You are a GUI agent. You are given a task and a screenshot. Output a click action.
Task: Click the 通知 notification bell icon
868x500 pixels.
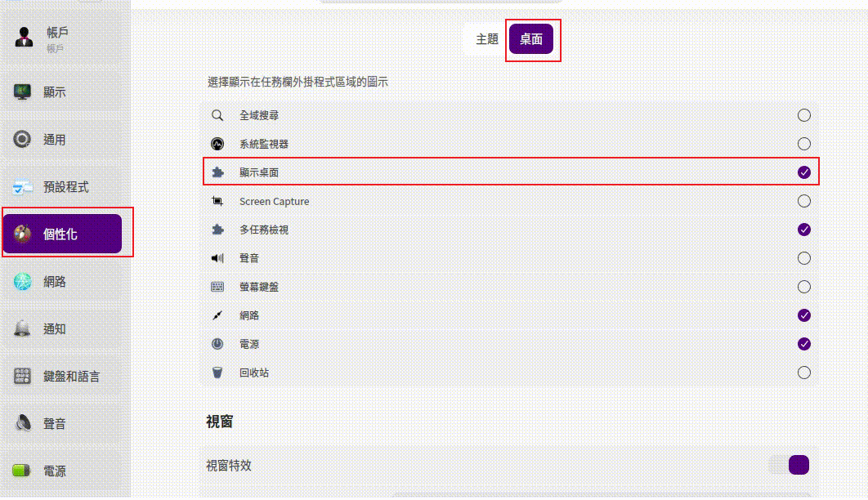click(x=23, y=329)
